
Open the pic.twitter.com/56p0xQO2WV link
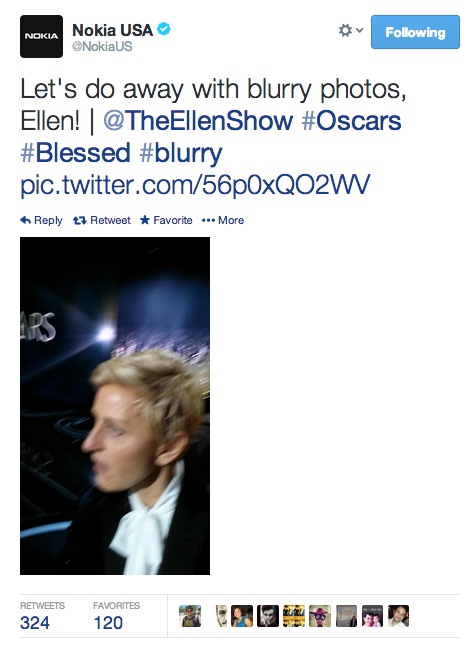click(195, 185)
